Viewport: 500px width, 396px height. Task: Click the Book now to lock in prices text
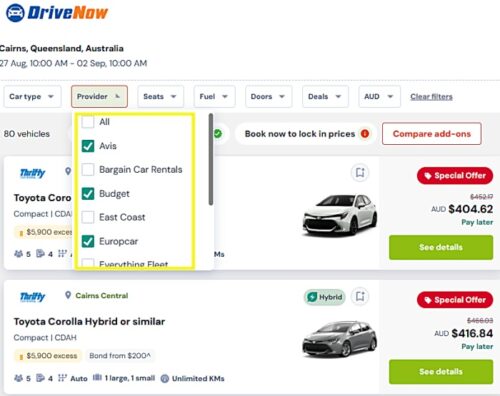(x=300, y=134)
